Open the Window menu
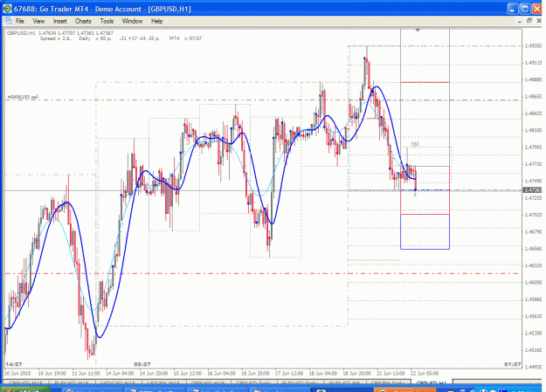The height and width of the screenshot is (392, 546). [132, 21]
